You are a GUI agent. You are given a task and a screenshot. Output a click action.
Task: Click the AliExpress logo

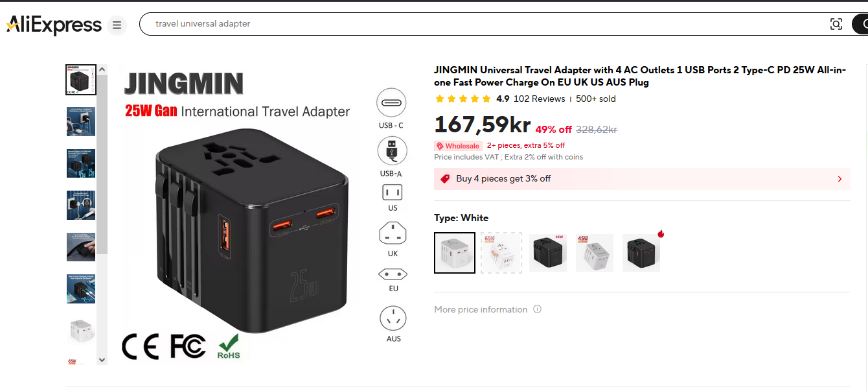tap(54, 25)
